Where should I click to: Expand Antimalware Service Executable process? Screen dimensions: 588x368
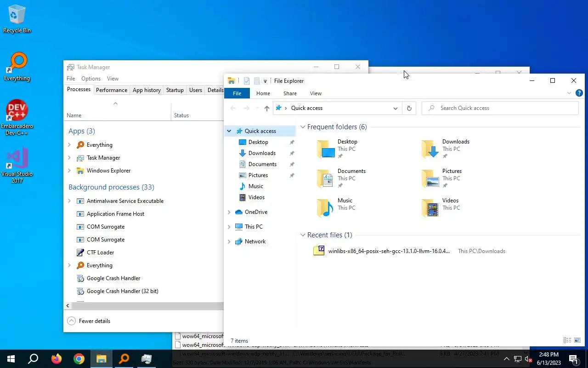tap(69, 201)
